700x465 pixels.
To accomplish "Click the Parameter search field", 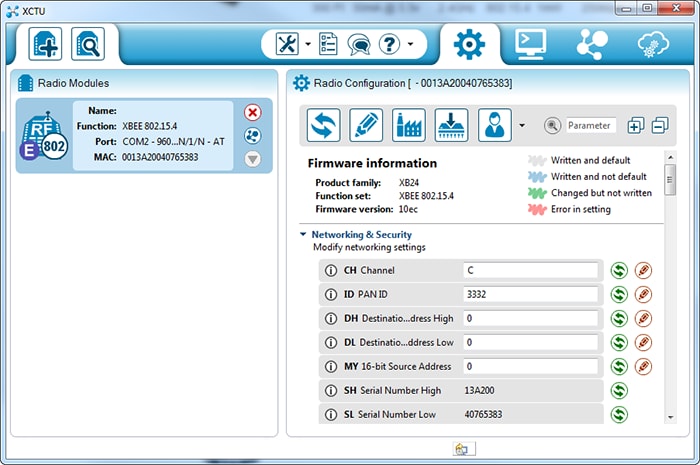I will tap(590, 126).
